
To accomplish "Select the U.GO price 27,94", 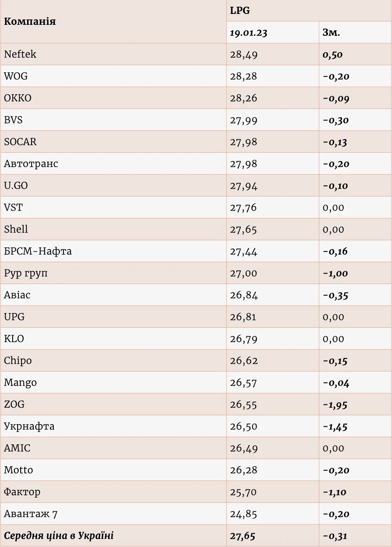I will tap(244, 186).
